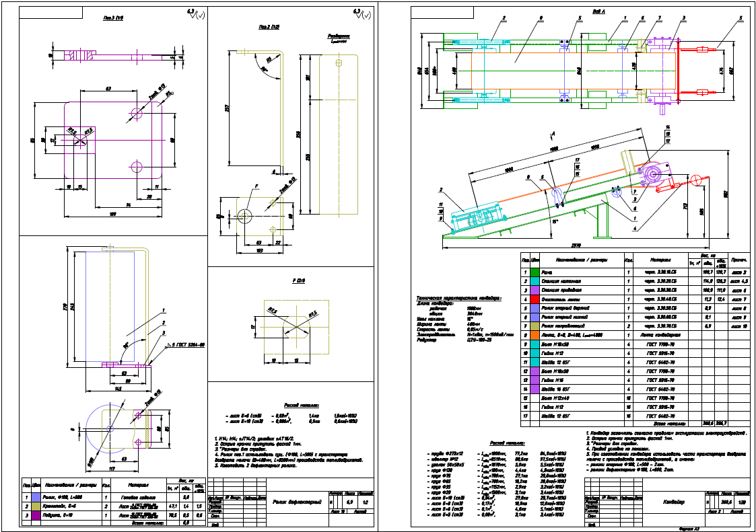The width and height of the screenshot is (756, 532).
Task: Select the 'Ролик дефлекторный' title block name
Action: tap(297, 502)
